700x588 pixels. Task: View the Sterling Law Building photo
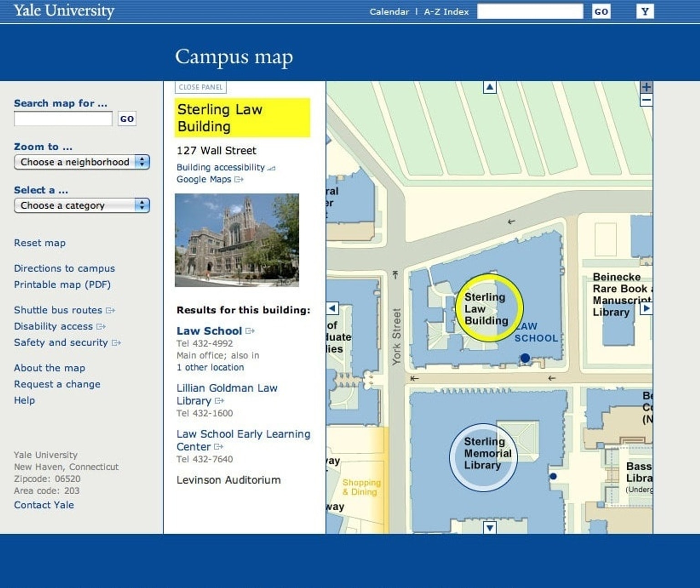point(237,240)
